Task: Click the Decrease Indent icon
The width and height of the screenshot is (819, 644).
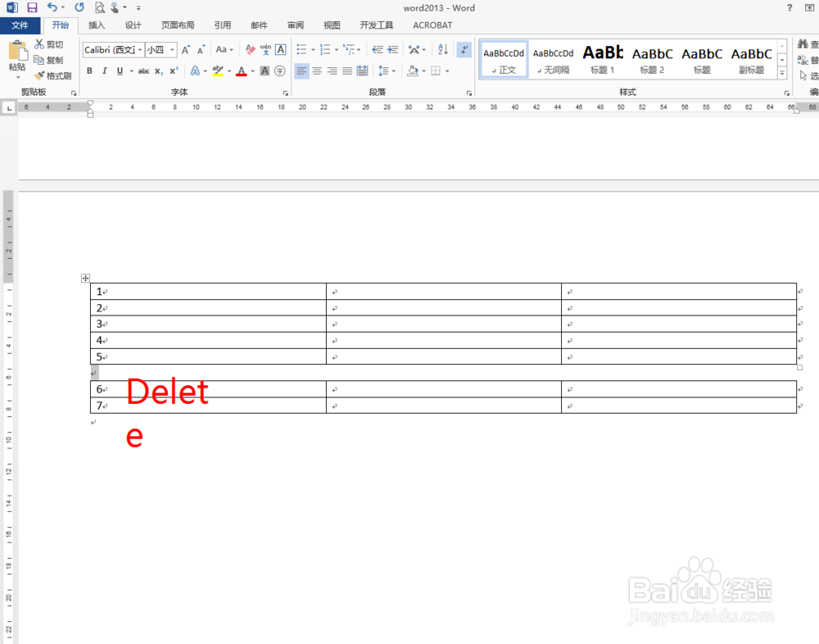Action: (377, 50)
